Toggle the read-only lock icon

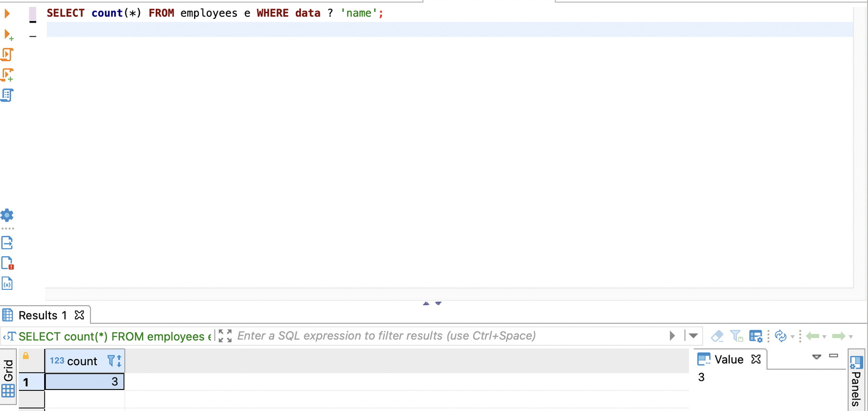tap(26, 356)
